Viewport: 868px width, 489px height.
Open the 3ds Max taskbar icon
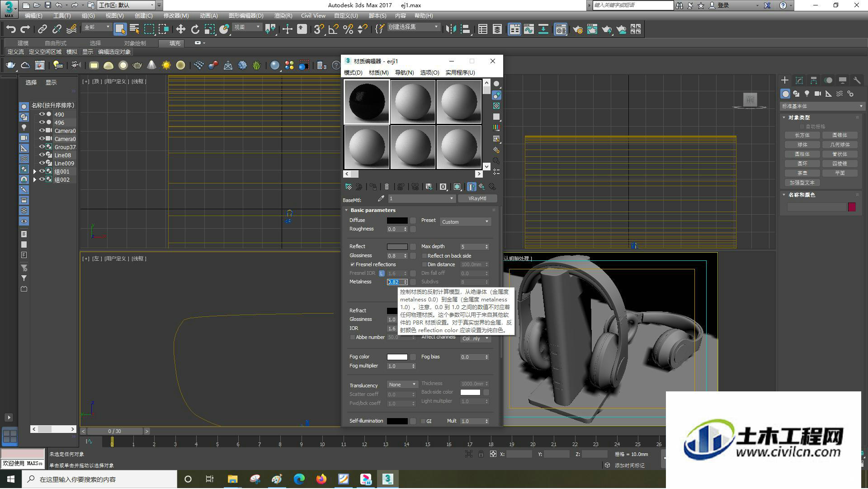(x=388, y=479)
